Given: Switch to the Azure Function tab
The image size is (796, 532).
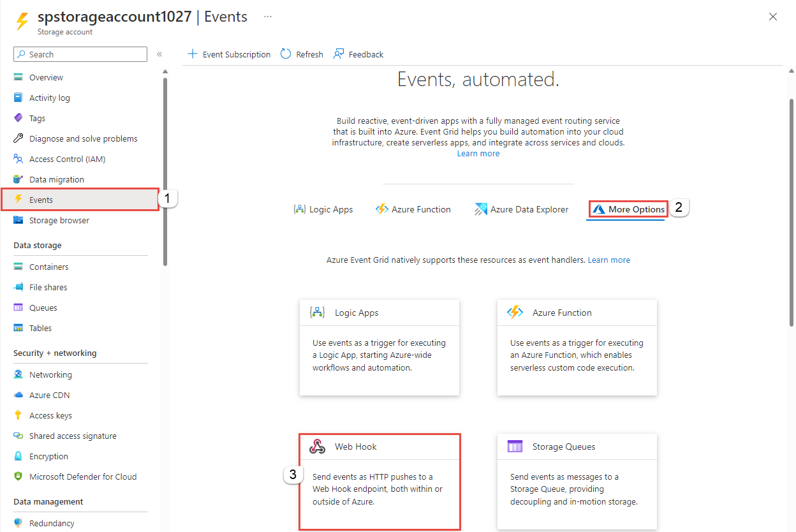Looking at the screenshot, I should pos(413,209).
